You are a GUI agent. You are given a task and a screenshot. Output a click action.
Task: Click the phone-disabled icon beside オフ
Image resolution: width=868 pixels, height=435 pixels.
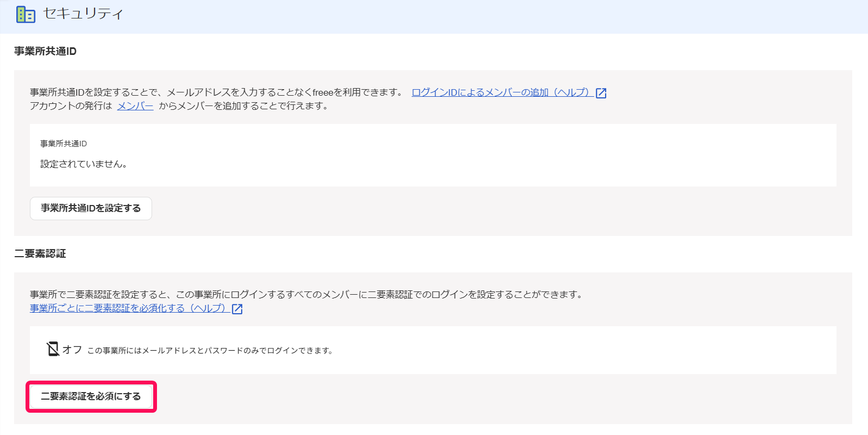click(53, 349)
